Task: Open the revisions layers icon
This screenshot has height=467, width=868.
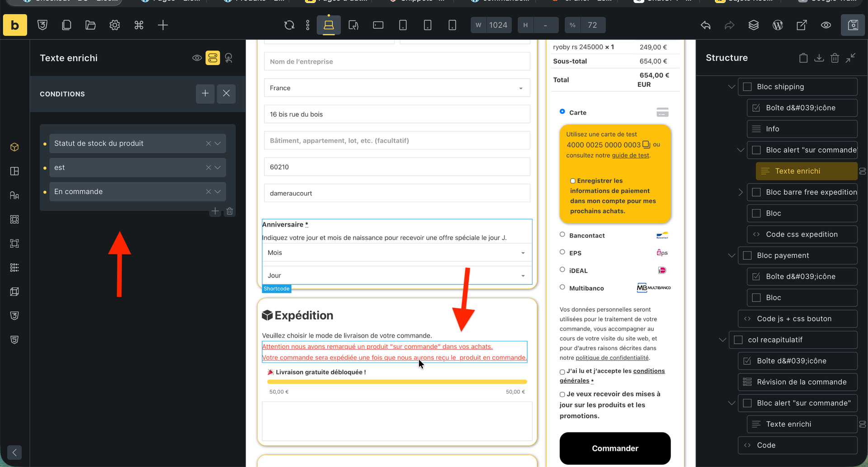Action: pos(753,25)
